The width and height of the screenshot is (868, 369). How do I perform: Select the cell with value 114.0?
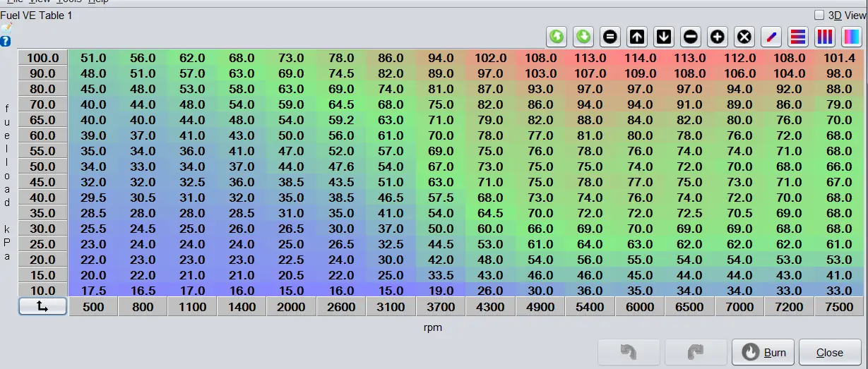(x=640, y=58)
